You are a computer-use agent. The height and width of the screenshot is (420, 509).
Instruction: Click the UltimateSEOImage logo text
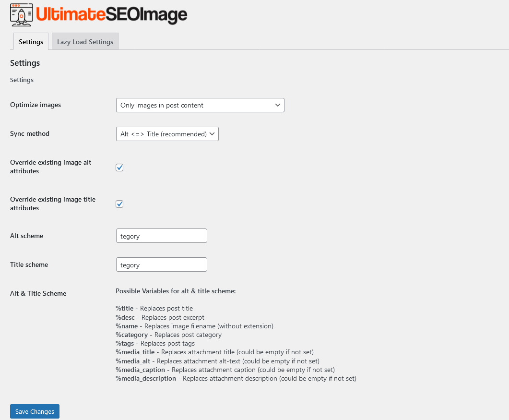112,15
